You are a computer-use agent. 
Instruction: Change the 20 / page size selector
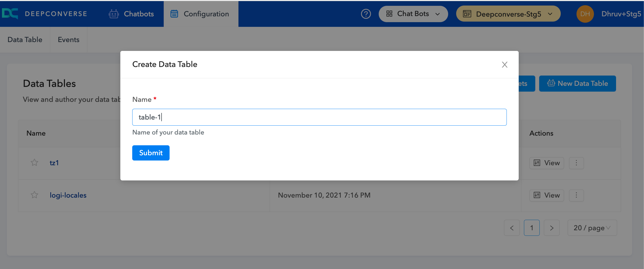(x=592, y=228)
